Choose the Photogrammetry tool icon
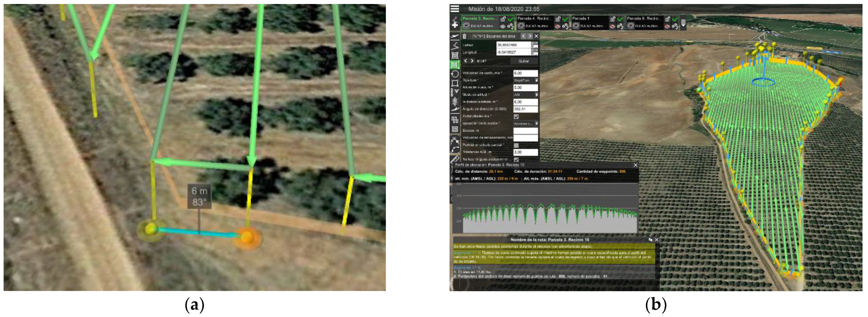The width and height of the screenshot is (868, 317). pos(455,55)
